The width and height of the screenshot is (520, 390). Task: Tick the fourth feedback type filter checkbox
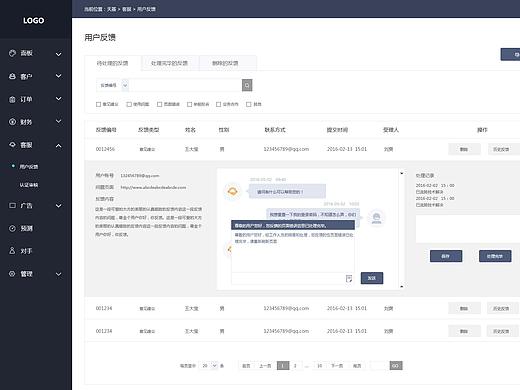[x=189, y=104]
